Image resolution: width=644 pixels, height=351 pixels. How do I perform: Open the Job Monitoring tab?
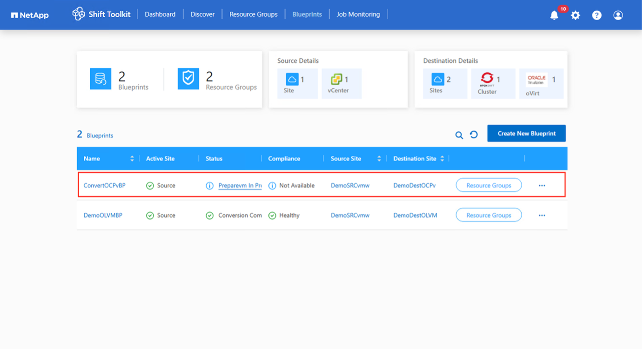pyautogui.click(x=358, y=14)
